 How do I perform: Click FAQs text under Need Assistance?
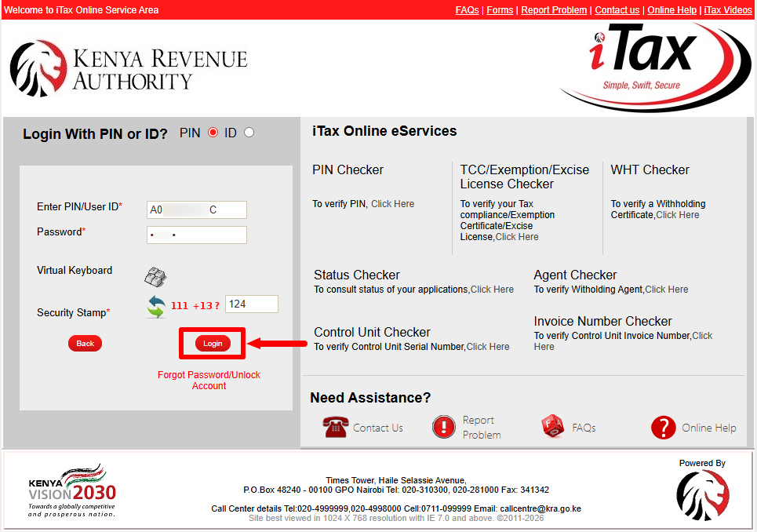[584, 428]
